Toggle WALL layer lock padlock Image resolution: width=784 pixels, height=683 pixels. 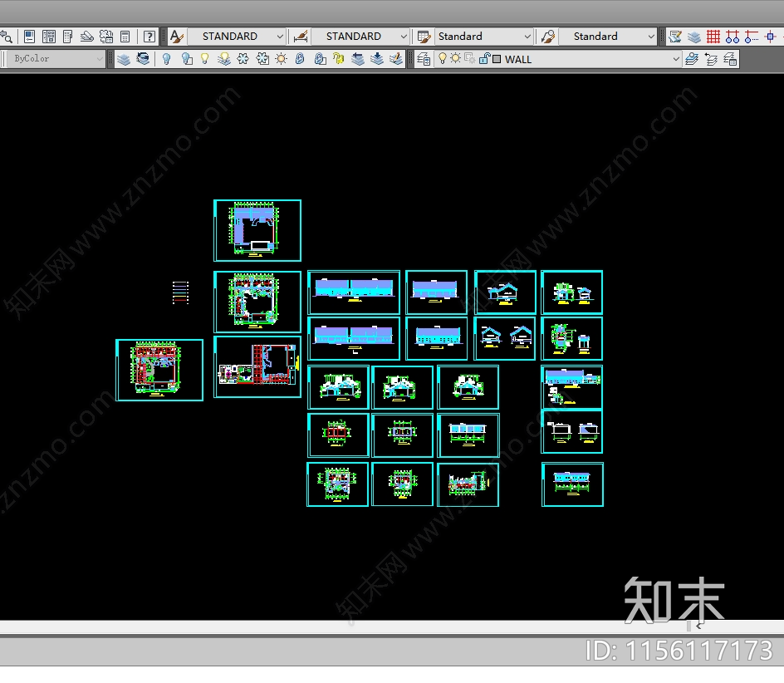tap(484, 58)
